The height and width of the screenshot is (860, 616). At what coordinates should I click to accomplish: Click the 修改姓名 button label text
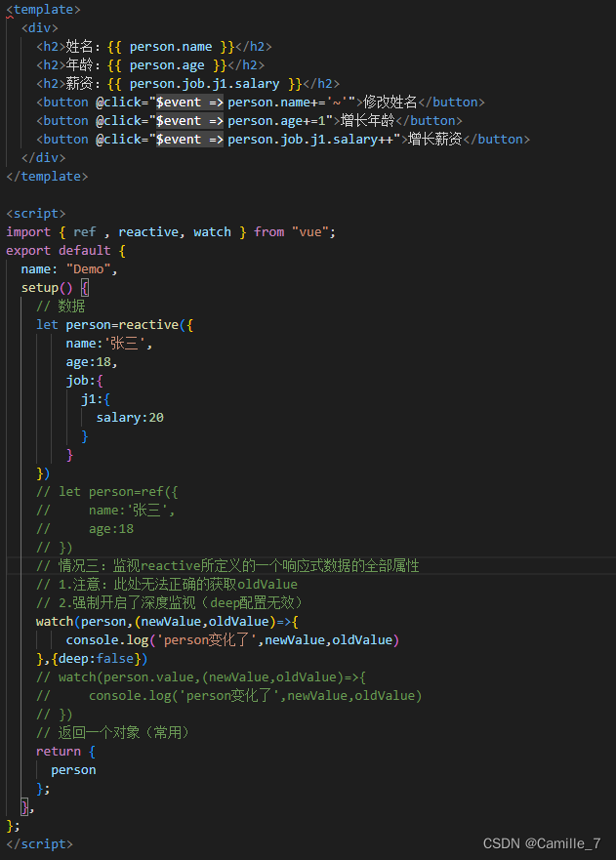click(390, 102)
